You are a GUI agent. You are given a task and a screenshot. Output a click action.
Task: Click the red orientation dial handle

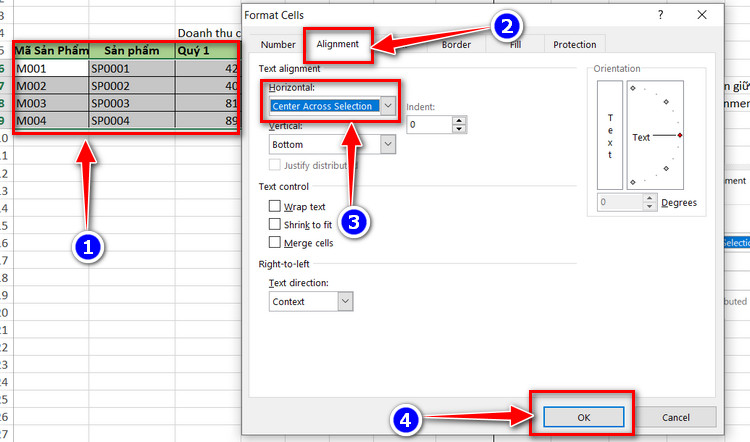(x=680, y=135)
